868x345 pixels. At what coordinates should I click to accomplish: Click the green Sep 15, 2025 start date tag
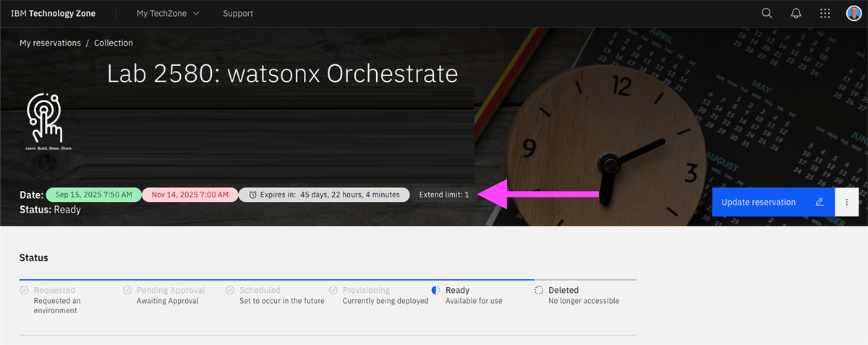coord(93,195)
